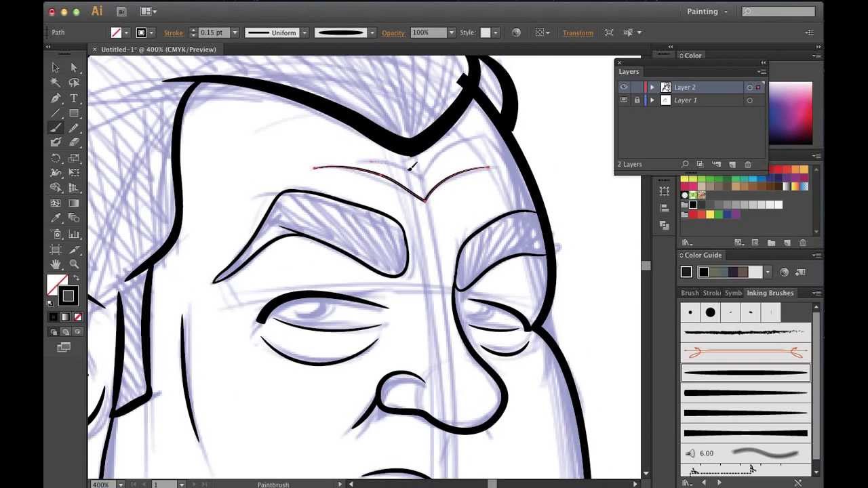Viewport: 868px width, 488px height.
Task: Open the Layers panel flyout menu
Action: (x=762, y=71)
